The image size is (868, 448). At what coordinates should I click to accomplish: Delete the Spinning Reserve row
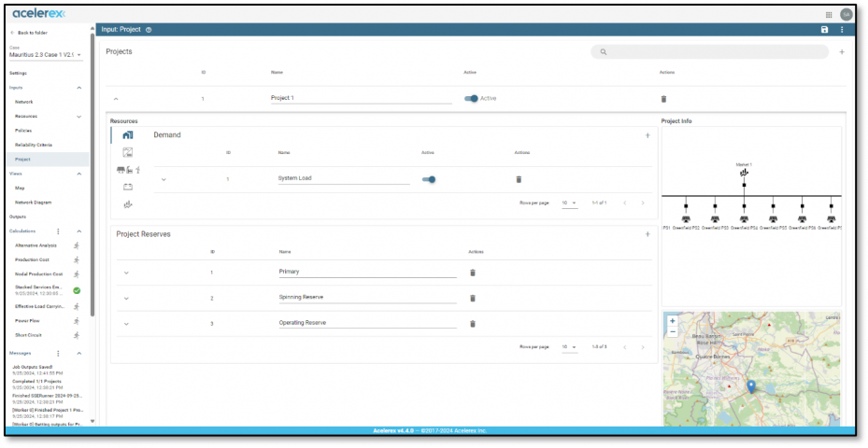coord(472,298)
